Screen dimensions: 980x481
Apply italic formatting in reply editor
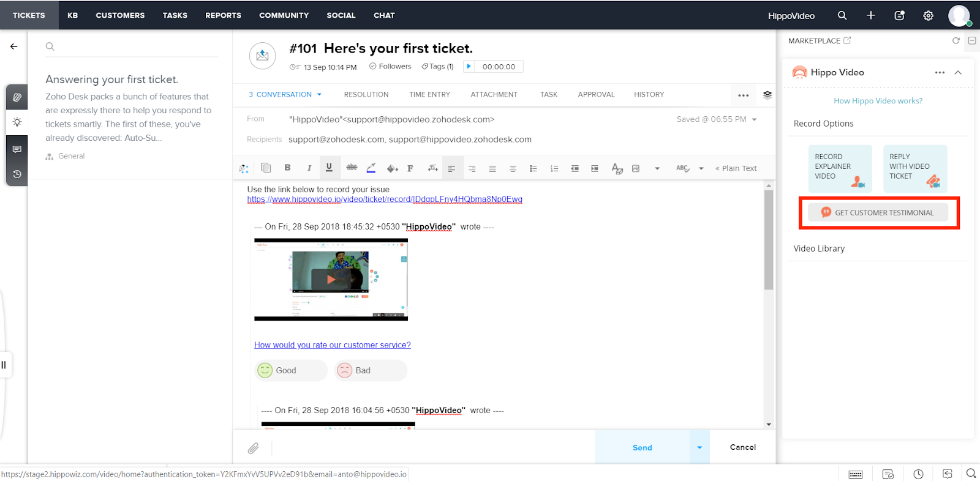(x=309, y=168)
